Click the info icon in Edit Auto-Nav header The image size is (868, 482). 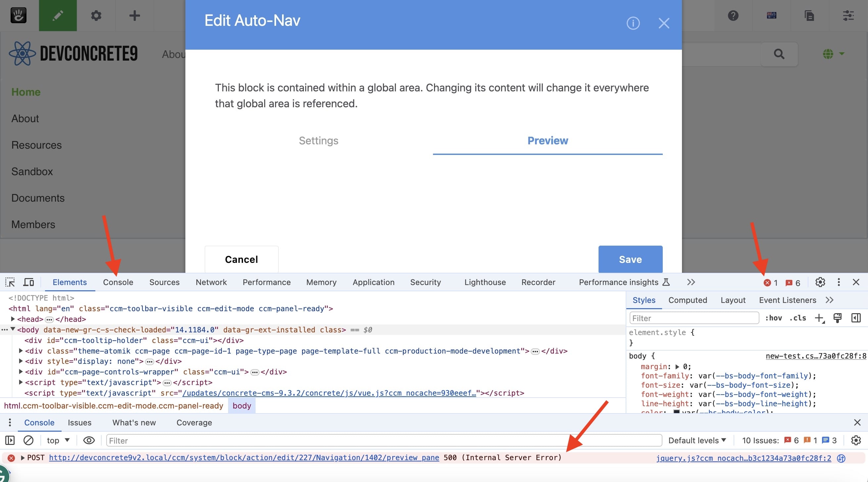point(633,23)
